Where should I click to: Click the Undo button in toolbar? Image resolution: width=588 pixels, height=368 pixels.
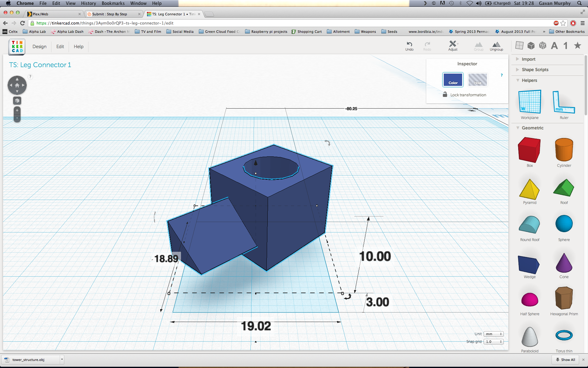[409, 45]
